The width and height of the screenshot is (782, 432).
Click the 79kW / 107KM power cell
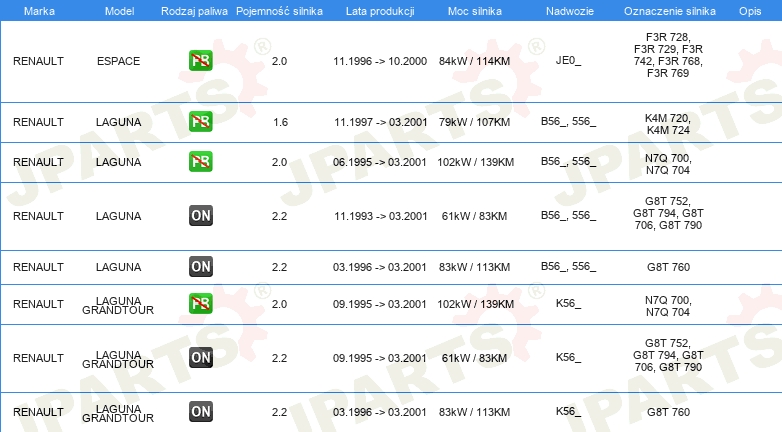tap(474, 122)
